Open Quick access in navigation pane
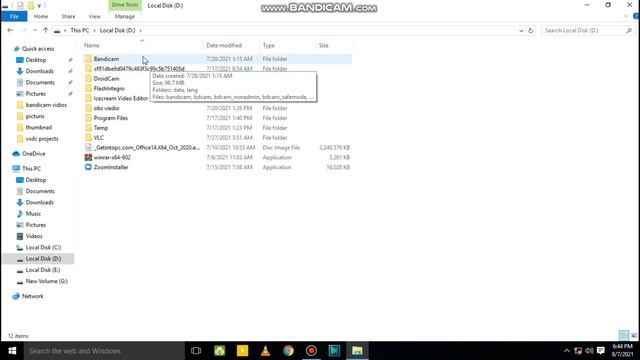This screenshot has width=640, height=360. pos(38,49)
